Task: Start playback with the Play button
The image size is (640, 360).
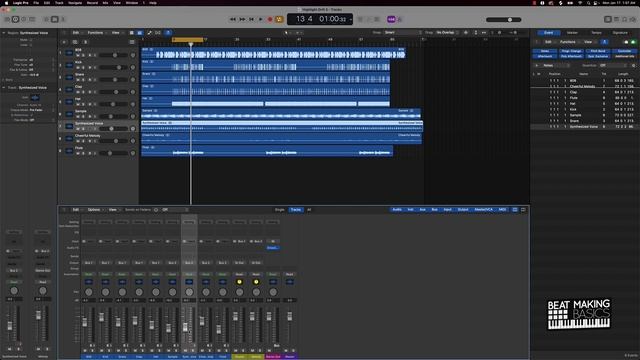Action: [x=260, y=19]
